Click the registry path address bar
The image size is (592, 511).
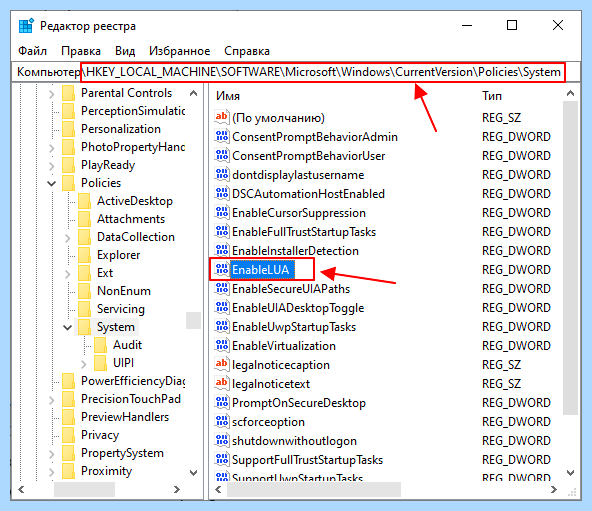point(296,72)
